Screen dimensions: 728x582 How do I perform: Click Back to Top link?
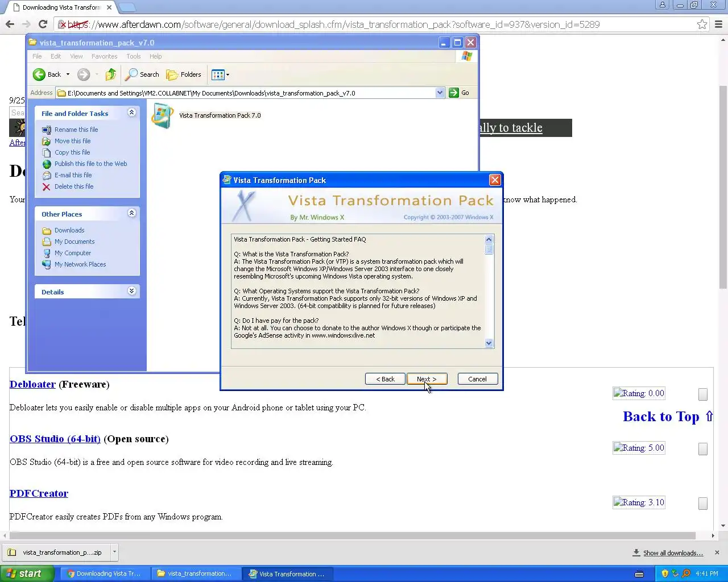tap(668, 417)
